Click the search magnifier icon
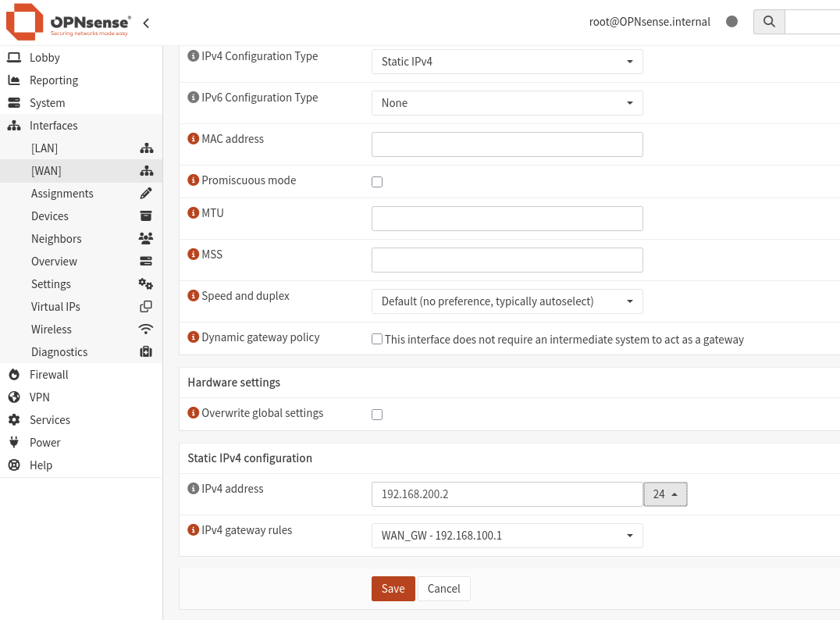The width and height of the screenshot is (840, 620). pos(769,22)
